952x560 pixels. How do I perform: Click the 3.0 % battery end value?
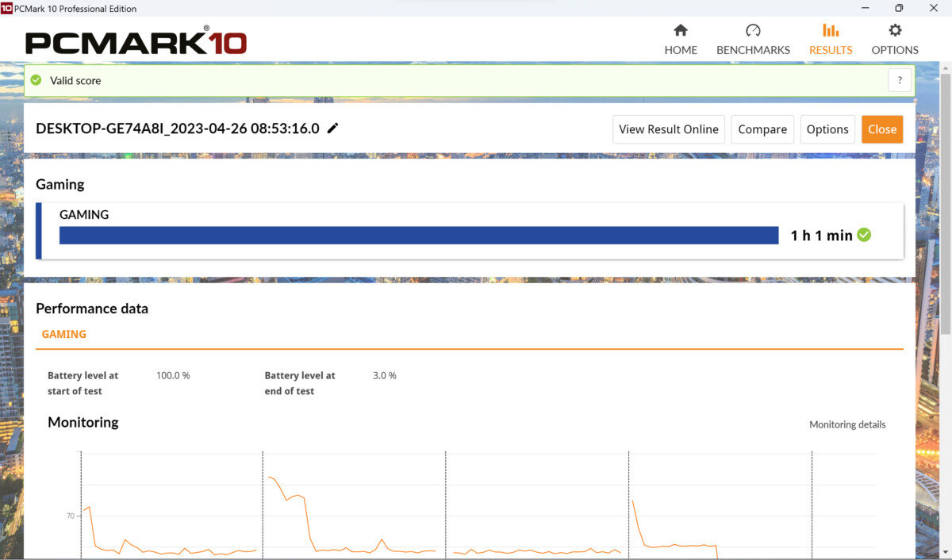[385, 375]
